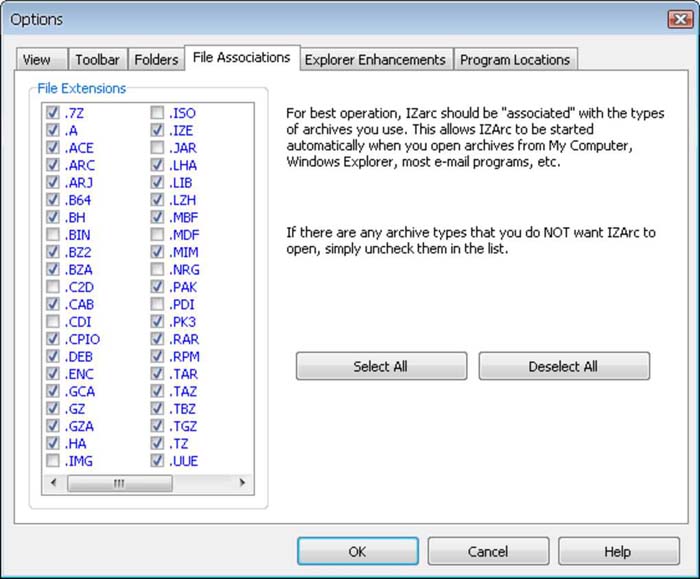Image resolution: width=700 pixels, height=579 pixels.
Task: Click the extension list left scroll arrow
Action: (x=54, y=483)
